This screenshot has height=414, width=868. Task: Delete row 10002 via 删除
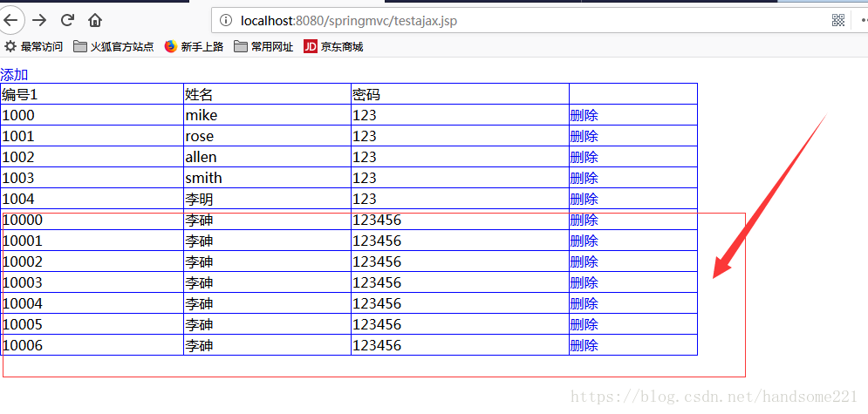click(x=584, y=261)
